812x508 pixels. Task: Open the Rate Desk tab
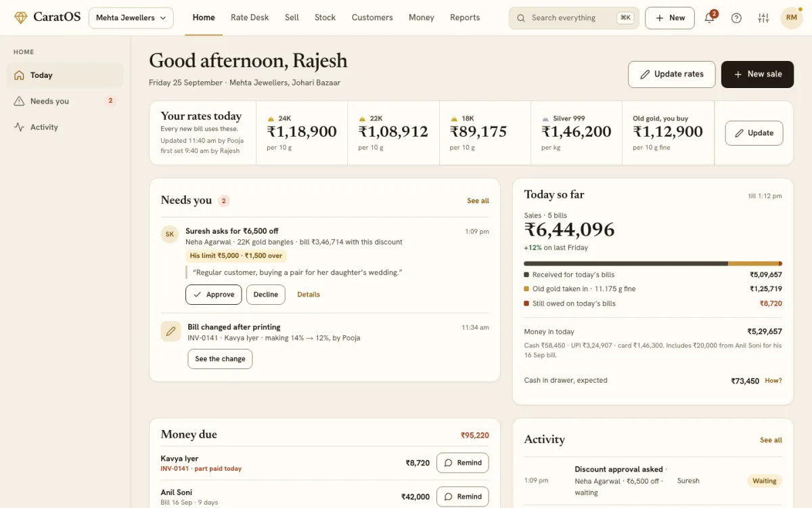pyautogui.click(x=250, y=18)
